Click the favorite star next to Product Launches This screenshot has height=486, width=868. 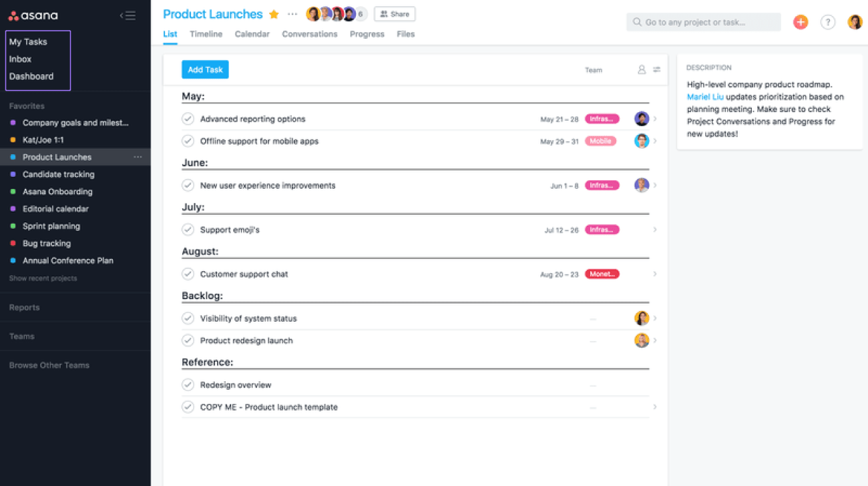[x=274, y=15]
